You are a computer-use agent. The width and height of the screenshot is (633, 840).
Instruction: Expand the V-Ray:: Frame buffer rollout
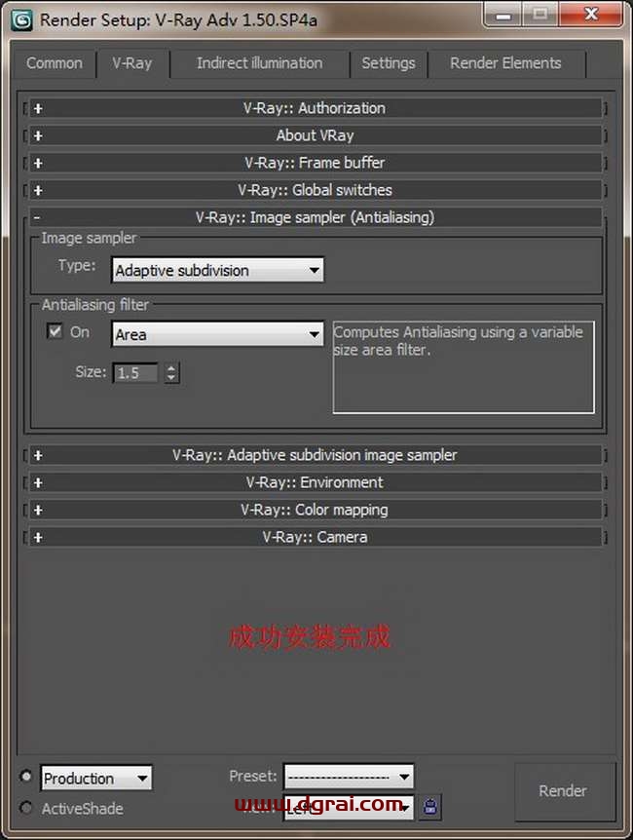pos(315,163)
